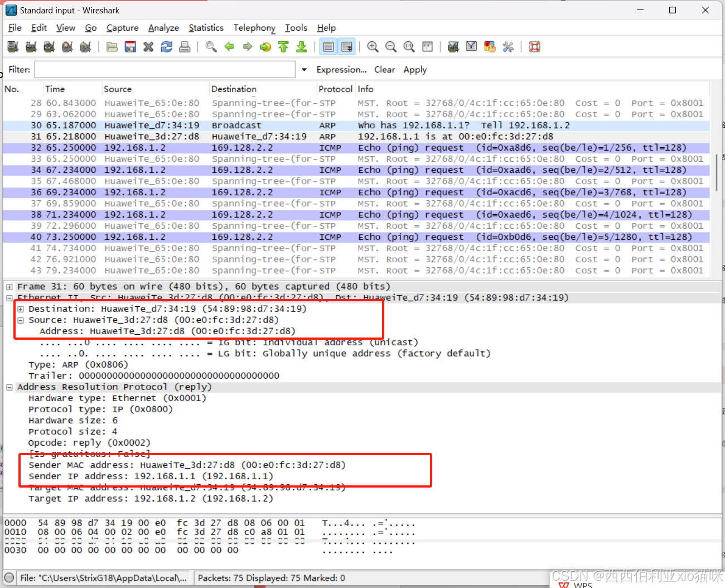This screenshot has width=725, height=588.
Task: Open the View menu
Action: pyautogui.click(x=66, y=28)
